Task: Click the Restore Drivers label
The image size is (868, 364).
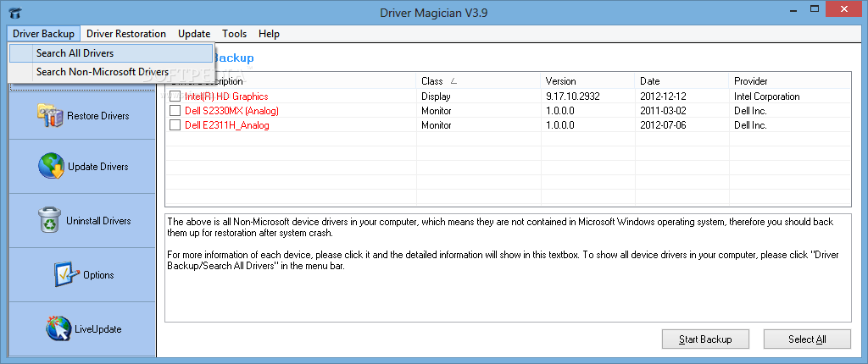Action: 98,116
